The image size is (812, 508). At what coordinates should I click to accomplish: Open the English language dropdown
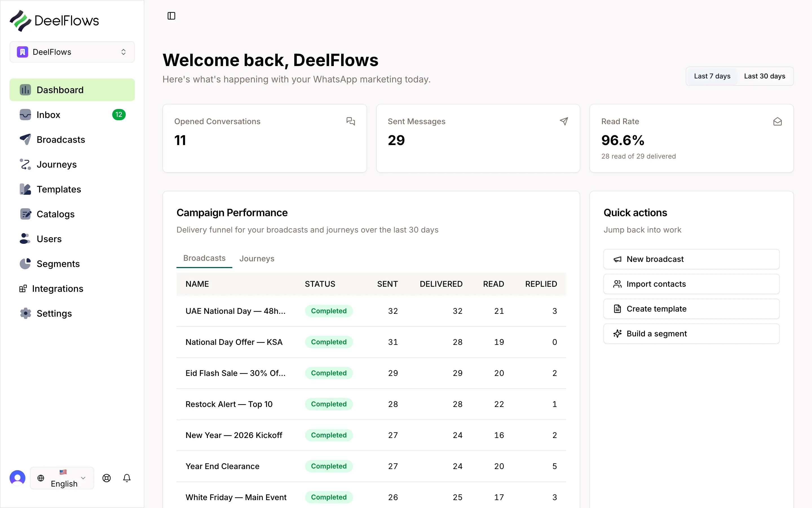click(62, 478)
